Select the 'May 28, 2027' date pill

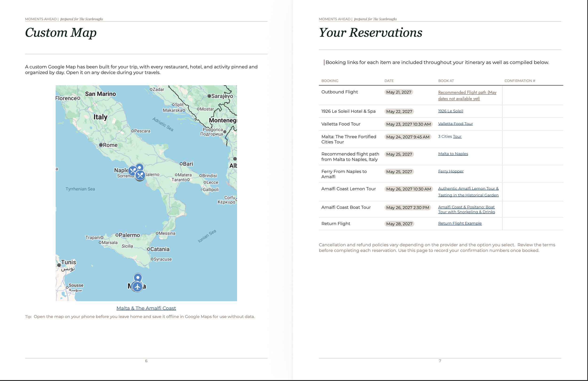399,224
